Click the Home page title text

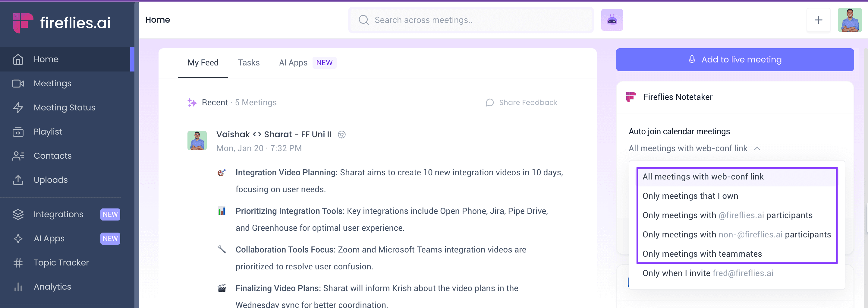coord(157,20)
